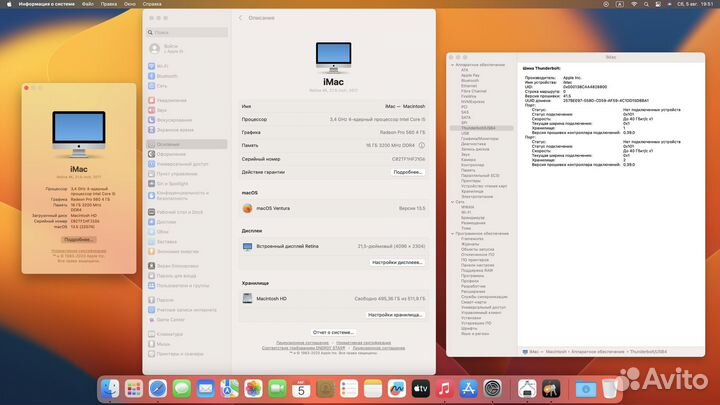Open Music app in the Dock
Screen dimensions: 720x405
(444, 389)
